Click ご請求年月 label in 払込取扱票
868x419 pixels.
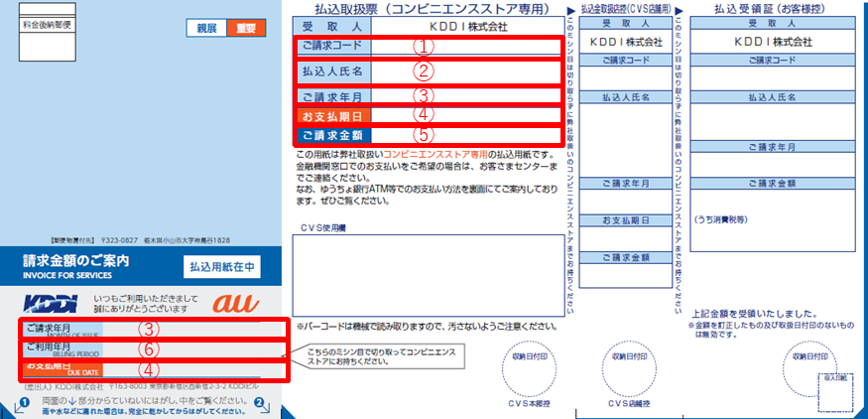click(332, 96)
